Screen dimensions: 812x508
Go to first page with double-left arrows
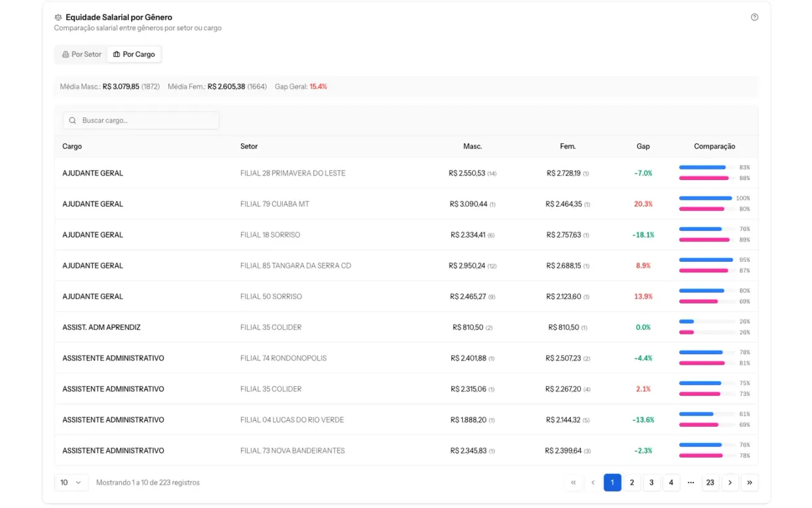pyautogui.click(x=573, y=482)
